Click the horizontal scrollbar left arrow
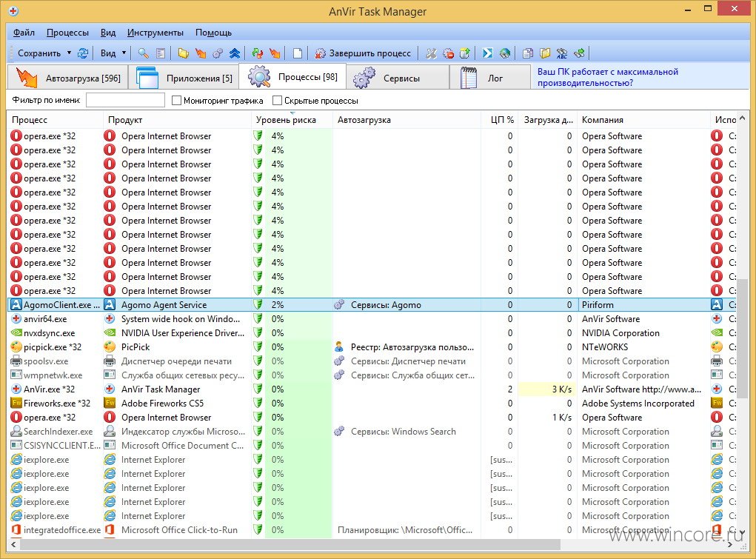Image resolution: width=756 pixels, height=559 pixels. [13, 544]
